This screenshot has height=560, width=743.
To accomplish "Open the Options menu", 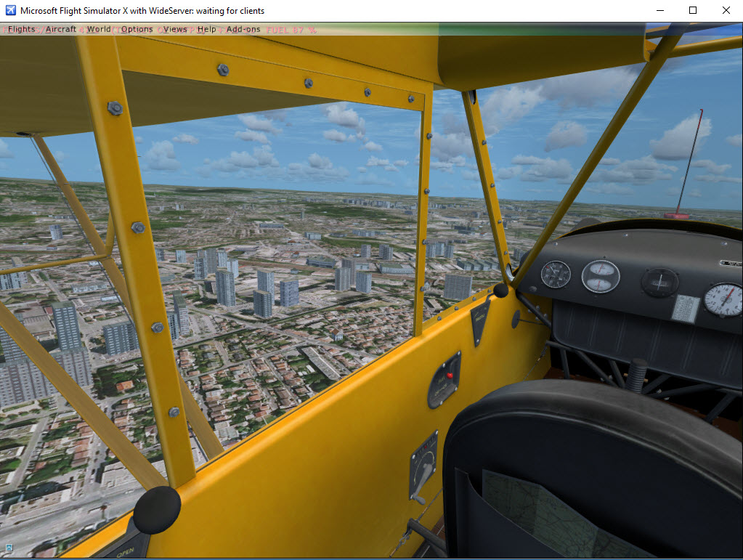I will (137, 29).
